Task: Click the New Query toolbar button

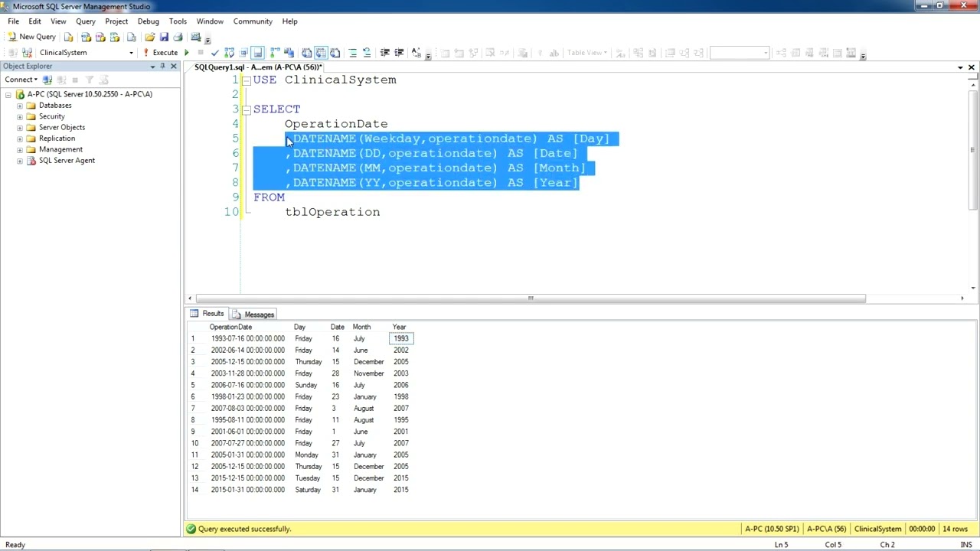Action: 31,37
